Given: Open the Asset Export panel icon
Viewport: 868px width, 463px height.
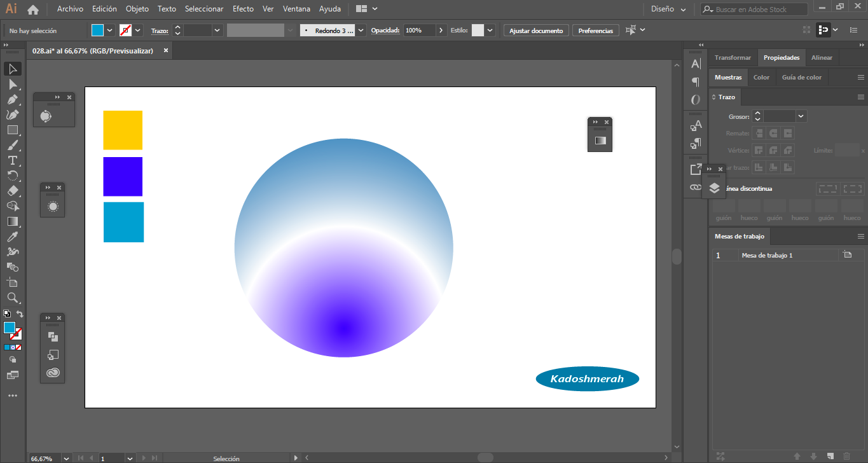Looking at the screenshot, I should [696, 169].
